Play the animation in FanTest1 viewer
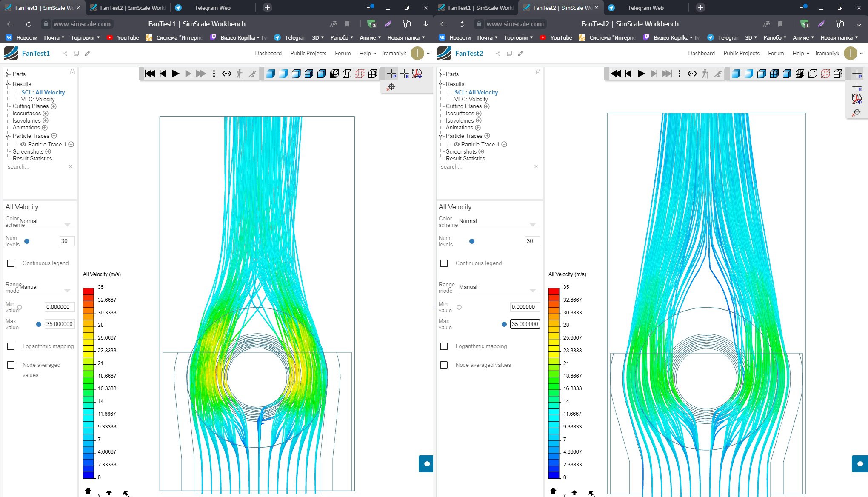The width and height of the screenshot is (868, 497). (175, 74)
